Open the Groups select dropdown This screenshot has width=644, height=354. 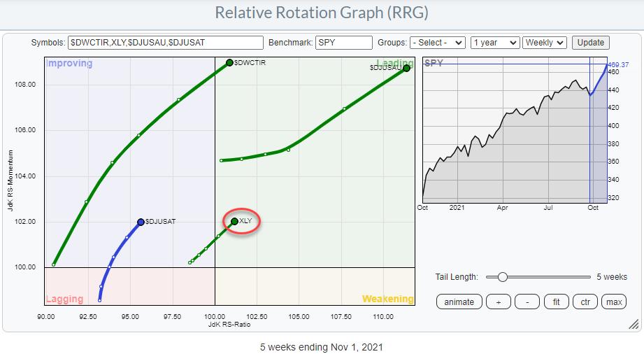437,43
